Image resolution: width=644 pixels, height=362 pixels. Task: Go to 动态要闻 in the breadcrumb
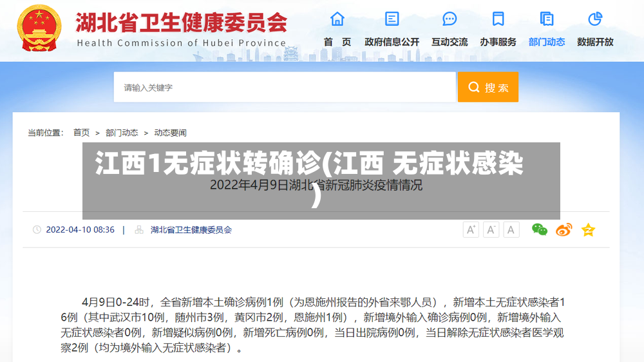coord(171,133)
